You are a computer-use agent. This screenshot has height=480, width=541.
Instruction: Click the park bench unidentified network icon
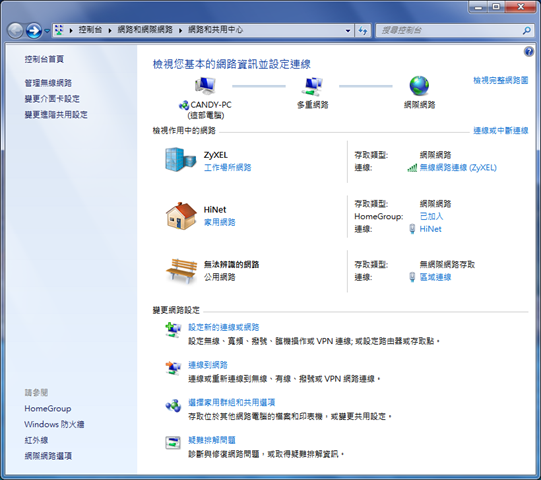(181, 271)
